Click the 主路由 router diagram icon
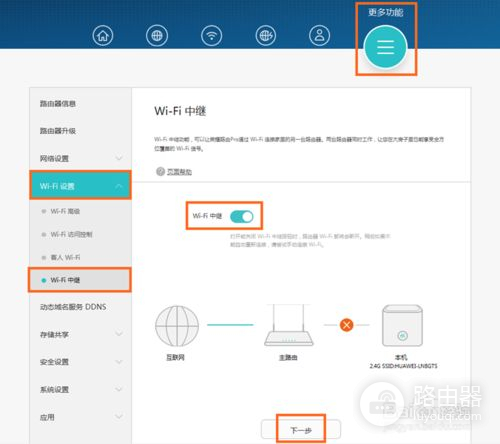Screen dimensions: 500x444 pyautogui.click(x=289, y=325)
